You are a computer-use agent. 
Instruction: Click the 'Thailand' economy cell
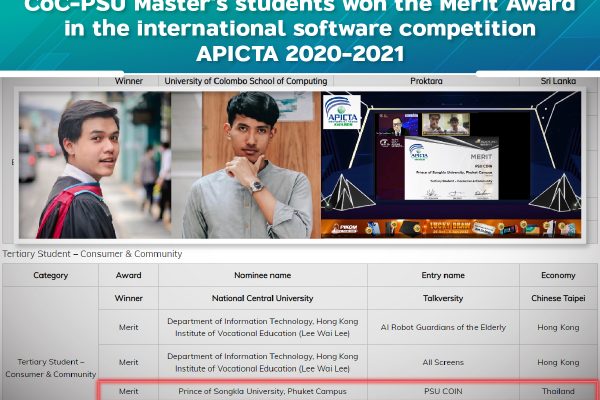pyautogui.click(x=558, y=391)
